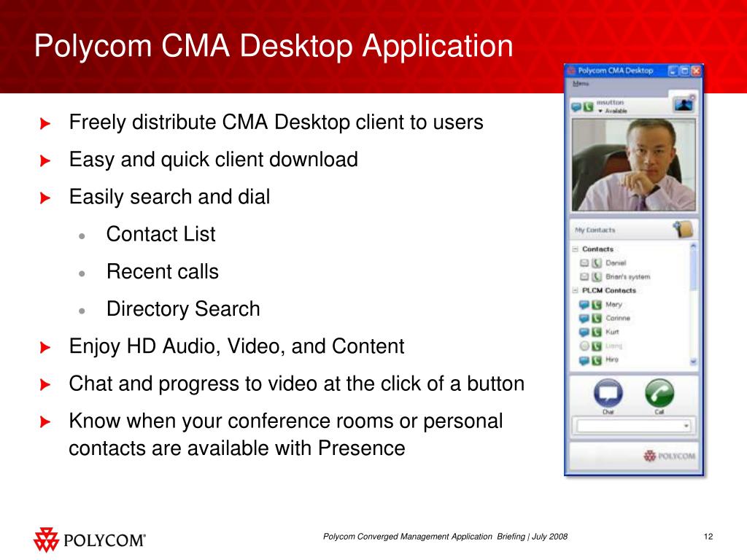This screenshot has width=747, height=560.
Task: Click the Polycom logo in app footer
Action: [x=670, y=456]
